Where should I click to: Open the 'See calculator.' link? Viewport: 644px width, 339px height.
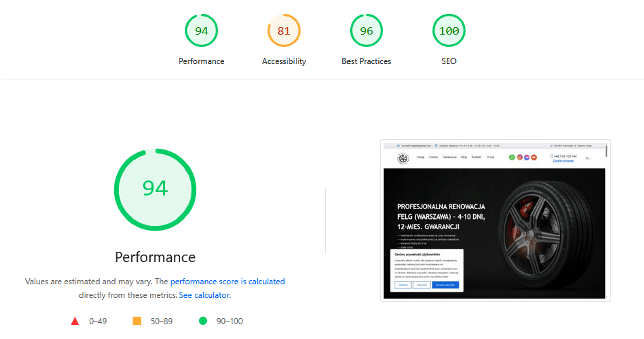pos(205,295)
